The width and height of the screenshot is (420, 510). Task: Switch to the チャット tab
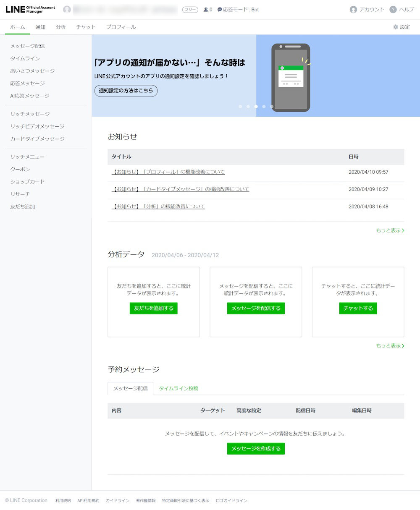[x=86, y=27]
